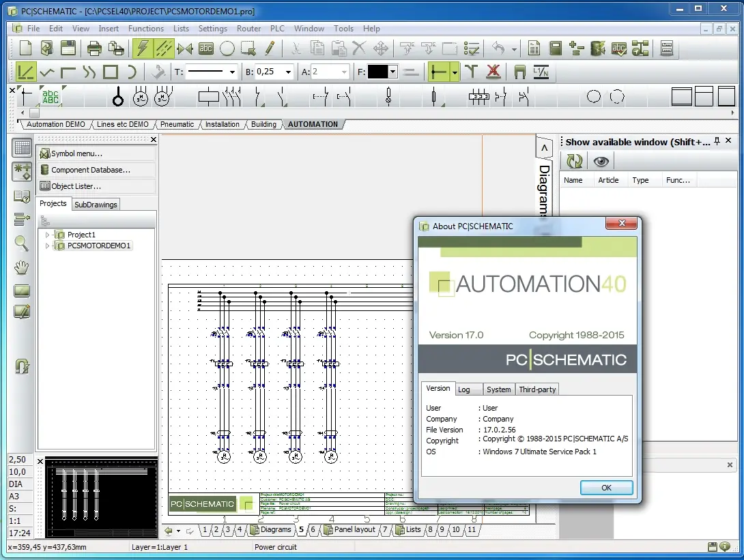744x560 pixels.
Task: Expand the Project1 tree node
Action: tap(47, 235)
